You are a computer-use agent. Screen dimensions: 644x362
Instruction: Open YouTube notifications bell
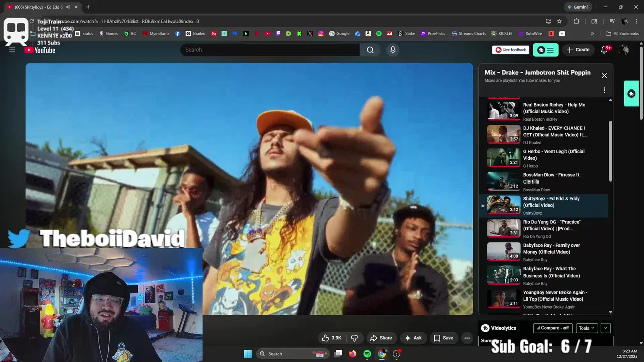605,50
